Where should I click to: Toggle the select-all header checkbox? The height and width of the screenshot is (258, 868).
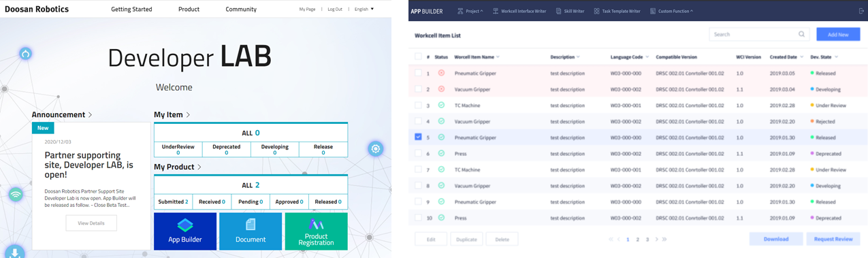(x=418, y=57)
